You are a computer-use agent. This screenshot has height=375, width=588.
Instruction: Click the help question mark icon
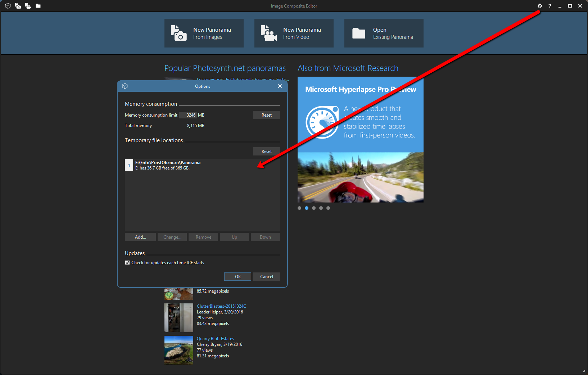tap(549, 6)
